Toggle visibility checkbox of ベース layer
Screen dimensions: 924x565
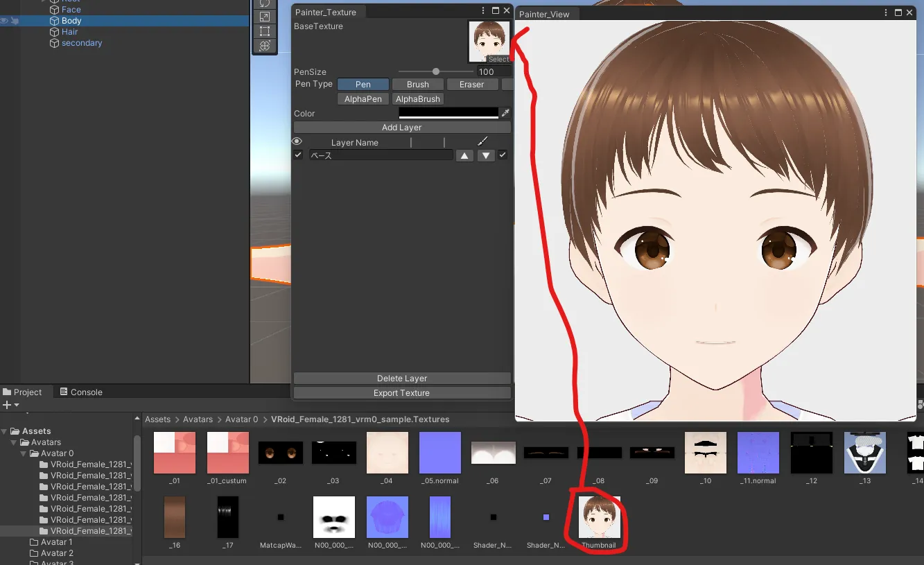tap(298, 155)
